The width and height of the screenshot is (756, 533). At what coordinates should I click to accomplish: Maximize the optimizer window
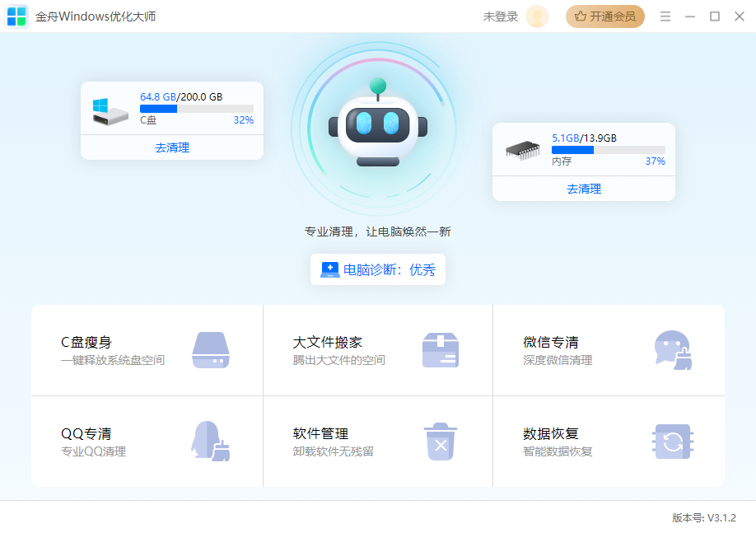715,16
